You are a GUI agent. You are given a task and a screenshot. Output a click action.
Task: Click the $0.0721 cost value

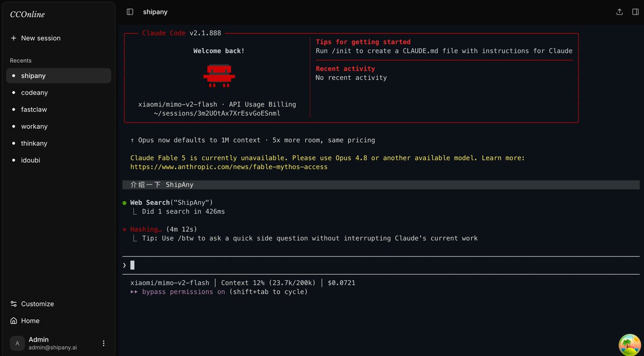[x=341, y=283]
